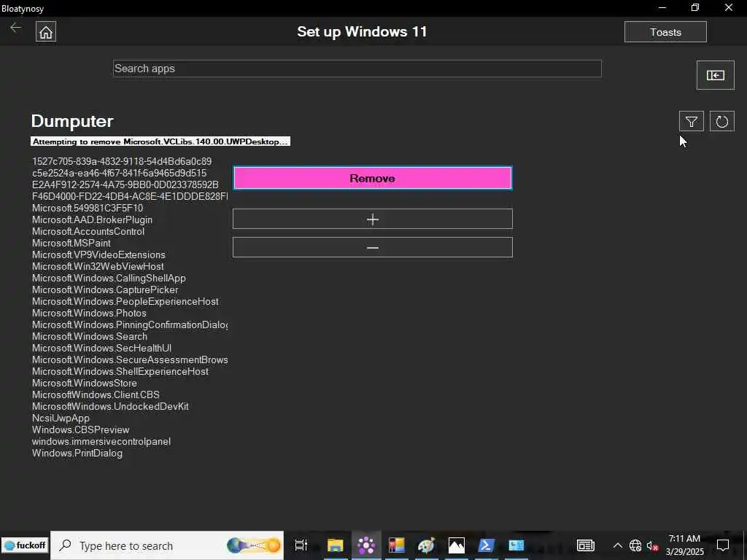Click the Toasts button

(665, 32)
